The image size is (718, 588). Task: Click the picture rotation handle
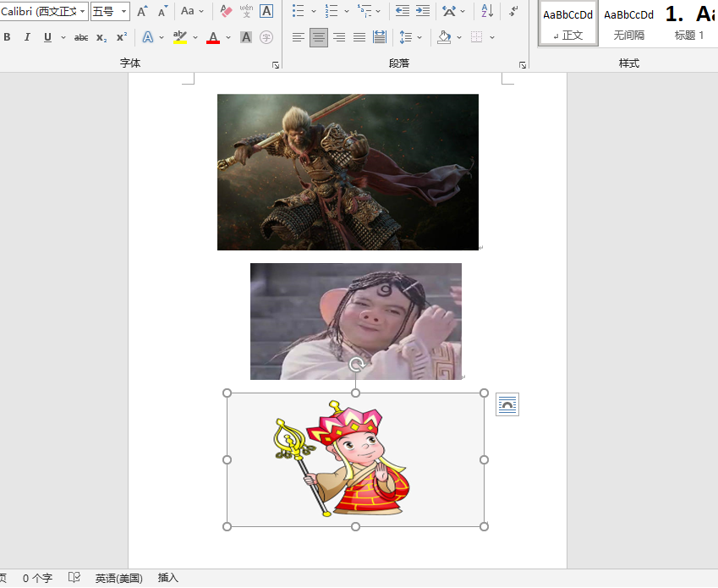(357, 365)
